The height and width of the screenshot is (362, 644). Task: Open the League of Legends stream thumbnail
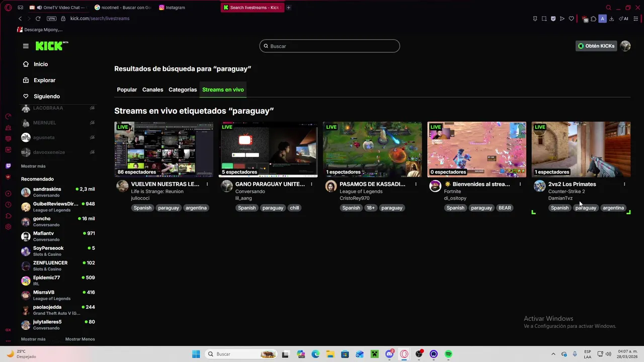372,149
